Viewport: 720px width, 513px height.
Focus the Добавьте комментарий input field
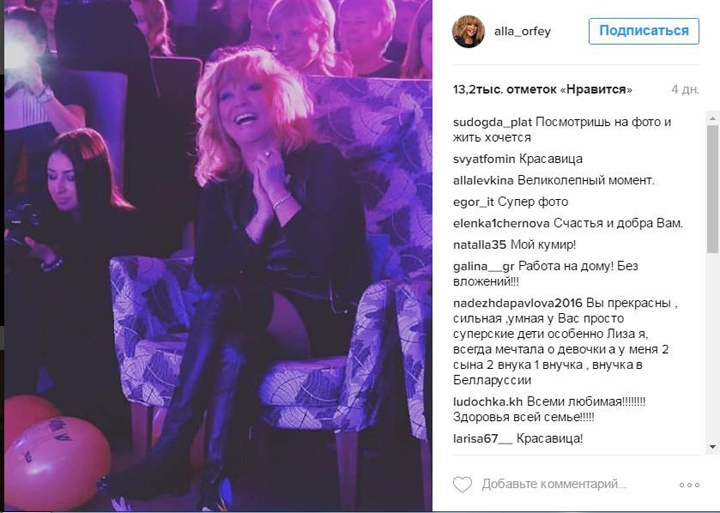(554, 485)
